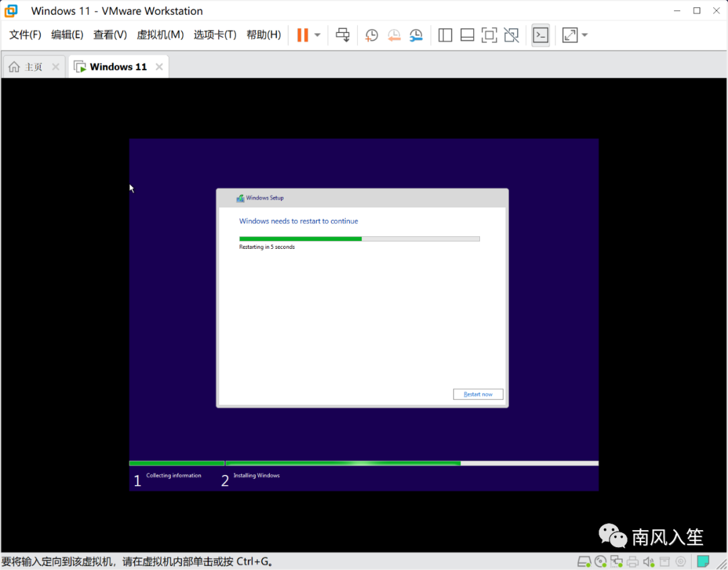Open the 虚拟机(M) menu
Viewport: 728px width, 570px height.
pos(160,35)
